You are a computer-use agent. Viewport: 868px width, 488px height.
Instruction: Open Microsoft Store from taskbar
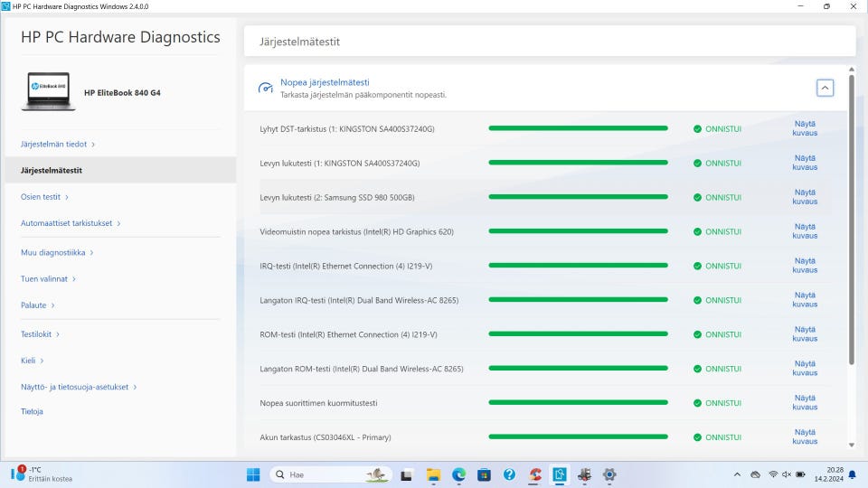pos(485,474)
